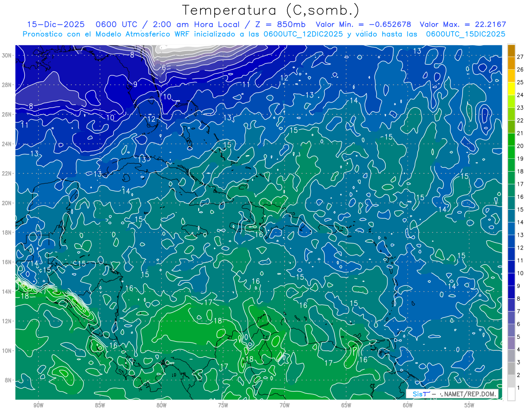Viewport: 532px width, 411px height.
Task: Click the '7' value on the color scale
Action: (x=519, y=312)
